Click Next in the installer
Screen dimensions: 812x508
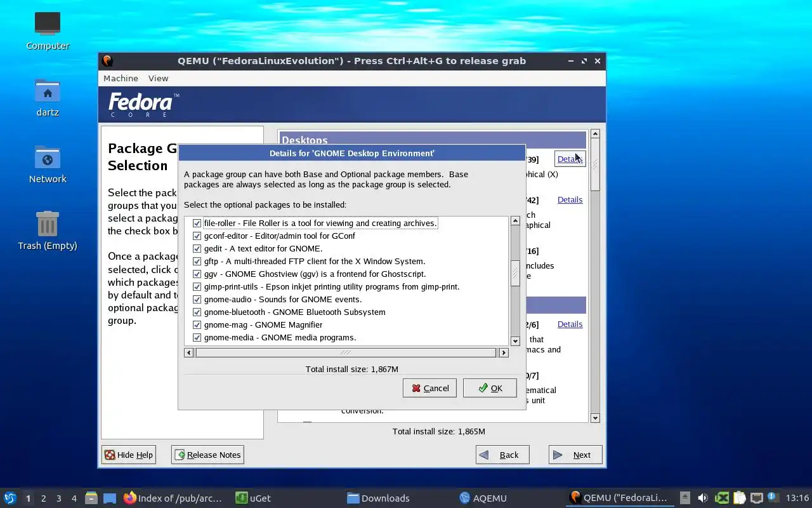[x=575, y=455]
